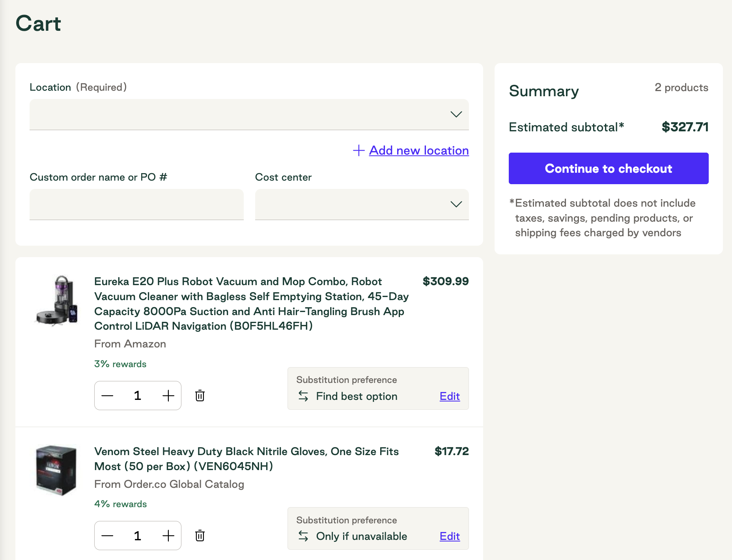
Task: Increase Venom Steel gloves quantity
Action: coord(168,536)
